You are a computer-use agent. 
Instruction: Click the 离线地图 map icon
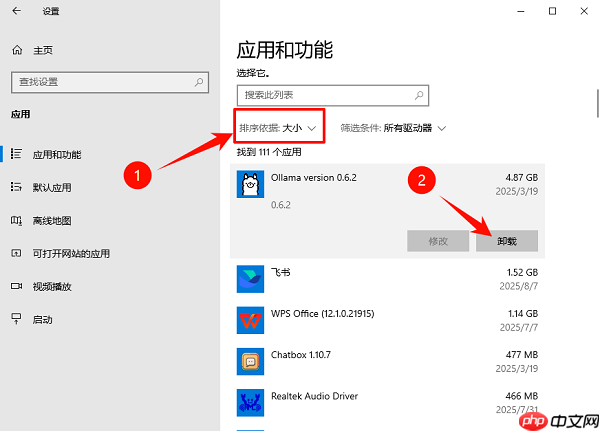click(16, 220)
